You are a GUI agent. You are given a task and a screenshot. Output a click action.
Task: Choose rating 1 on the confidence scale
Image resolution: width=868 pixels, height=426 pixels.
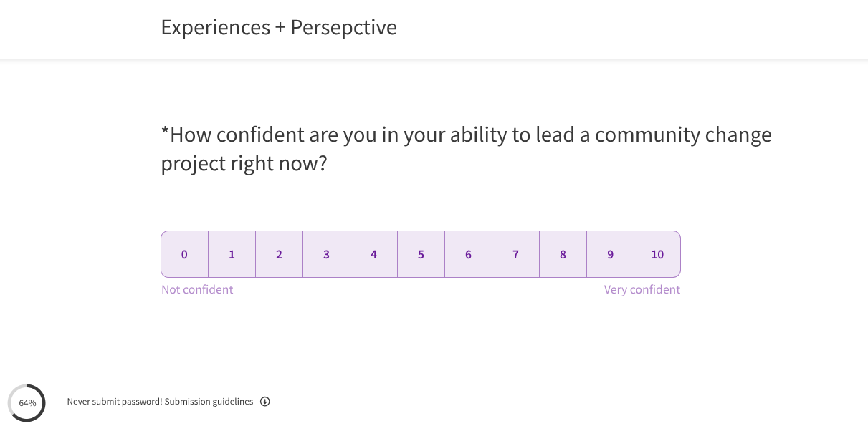pyautogui.click(x=232, y=254)
